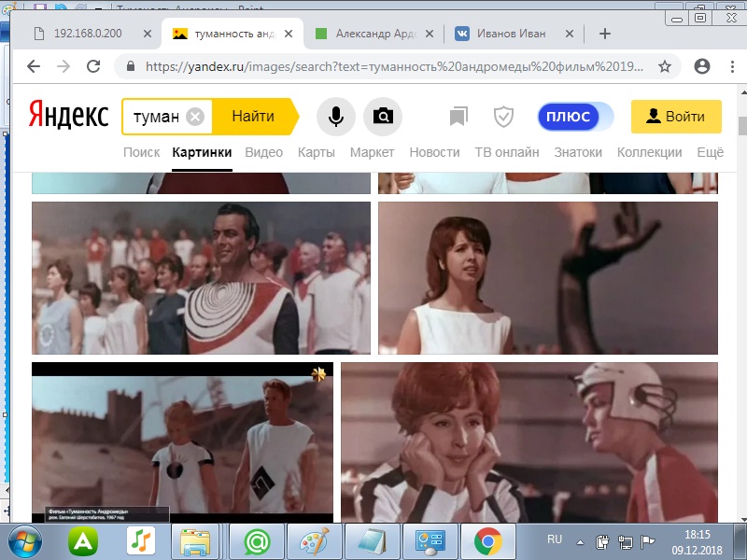This screenshot has width=747, height=560.
Task: Open the control panel taskbar icon
Action: pyautogui.click(x=430, y=542)
